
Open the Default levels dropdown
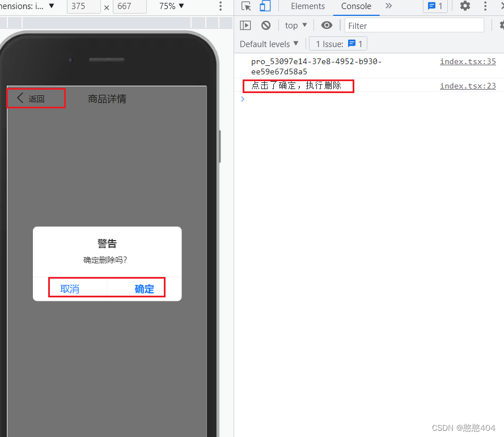click(x=269, y=44)
